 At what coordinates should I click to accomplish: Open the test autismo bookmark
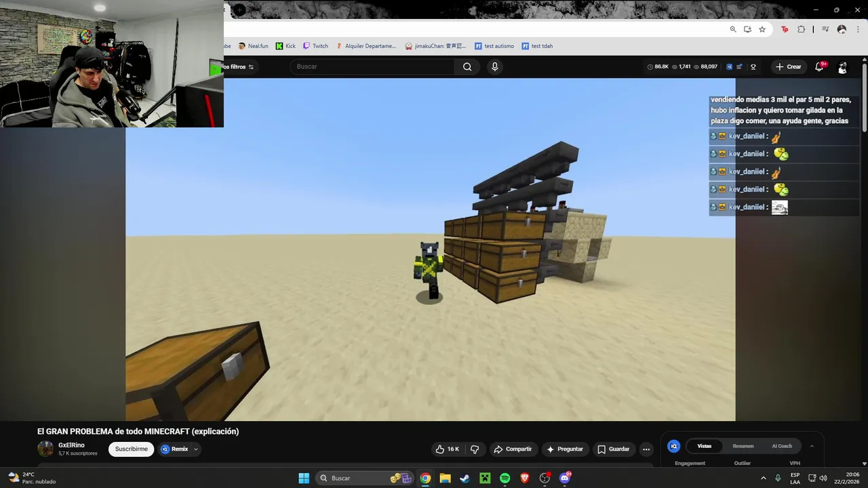tap(494, 46)
